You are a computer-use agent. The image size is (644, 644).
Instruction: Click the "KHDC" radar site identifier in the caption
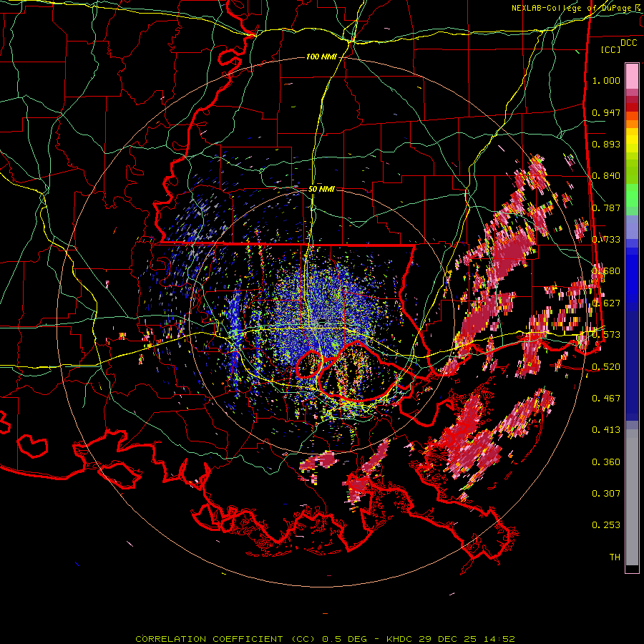pos(400,639)
